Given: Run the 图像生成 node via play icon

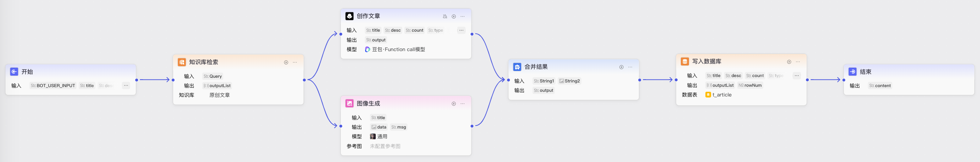Looking at the screenshot, I should (x=454, y=104).
